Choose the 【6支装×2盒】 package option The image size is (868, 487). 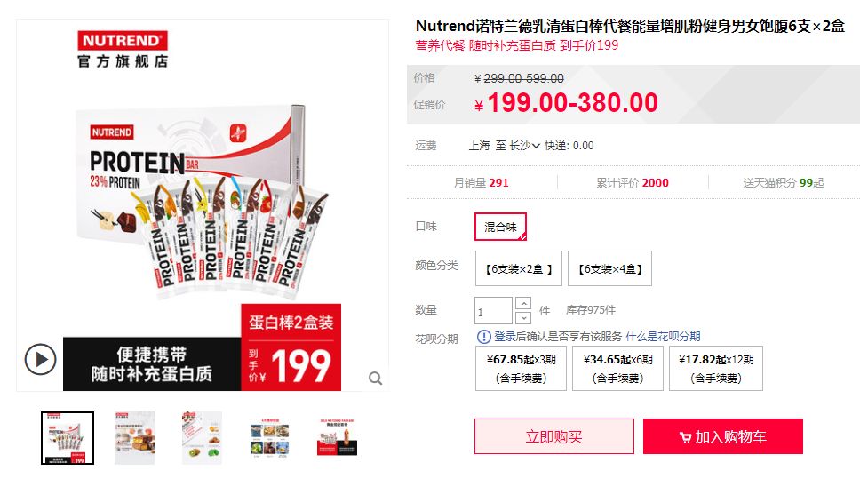coord(519,268)
